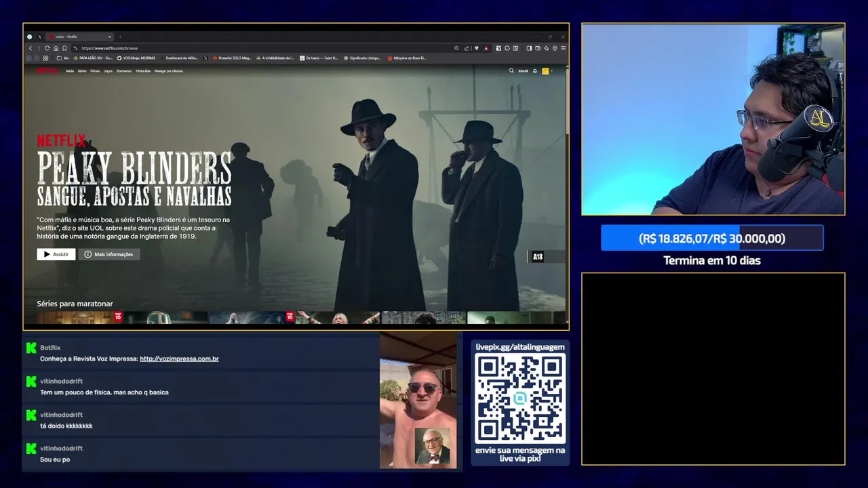Go back using the browser back arrow
The width and height of the screenshot is (868, 488).
[x=31, y=48]
